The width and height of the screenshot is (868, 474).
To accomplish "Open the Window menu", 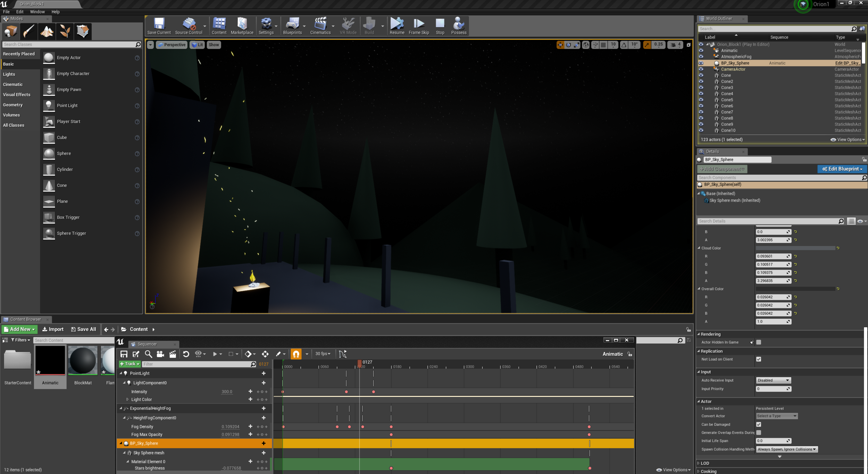I will tap(37, 11).
